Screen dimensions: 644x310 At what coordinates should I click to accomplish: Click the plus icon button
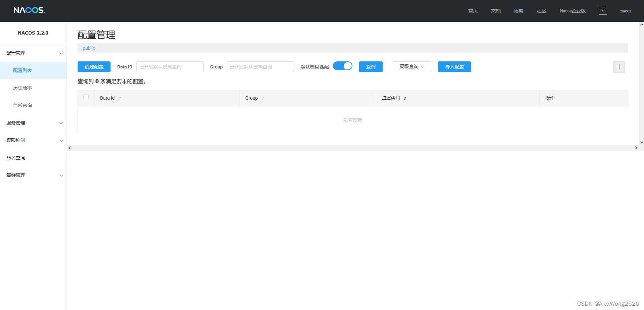tap(619, 67)
